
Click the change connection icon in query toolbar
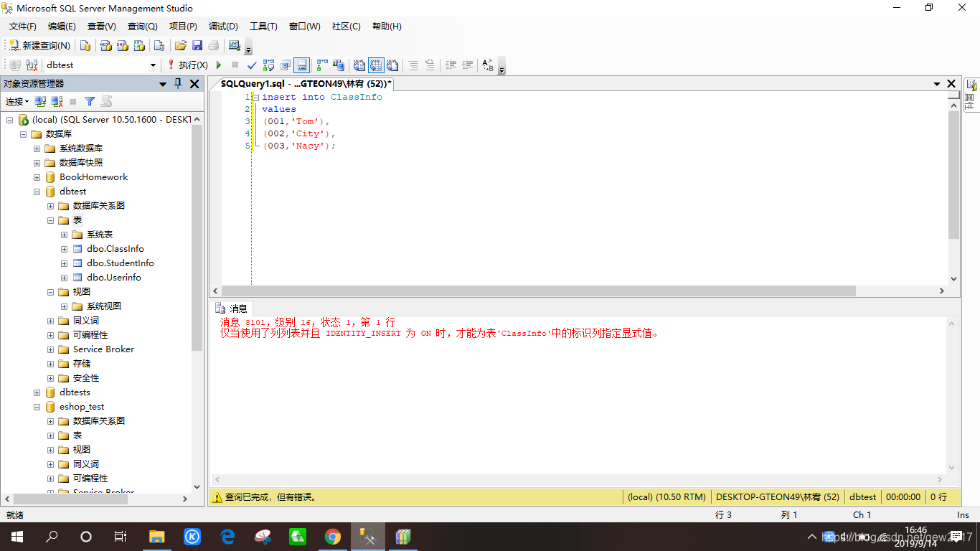click(32, 65)
